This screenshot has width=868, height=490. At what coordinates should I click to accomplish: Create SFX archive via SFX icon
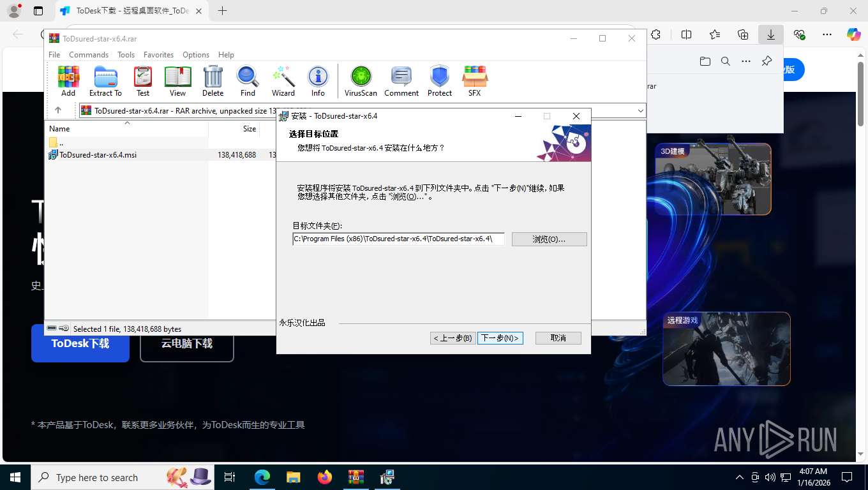tap(474, 82)
